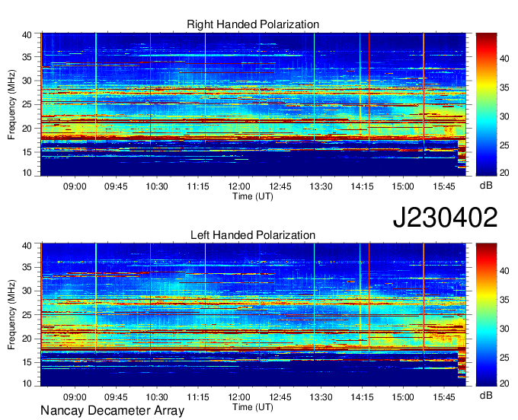This screenshot has width=518, height=420.
Task: Click 15:45 time tick on right-handed plot
Action: 443,186
